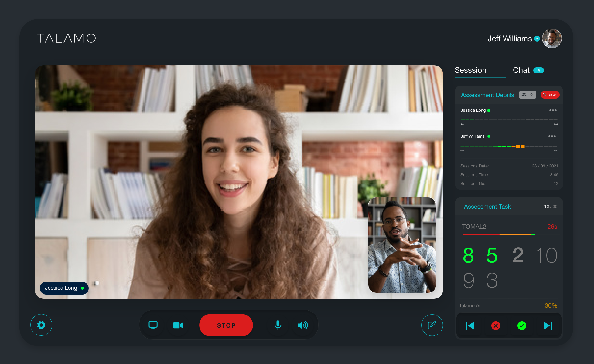Go to the previous assessment task
Image resolution: width=594 pixels, height=364 pixels.
(470, 326)
